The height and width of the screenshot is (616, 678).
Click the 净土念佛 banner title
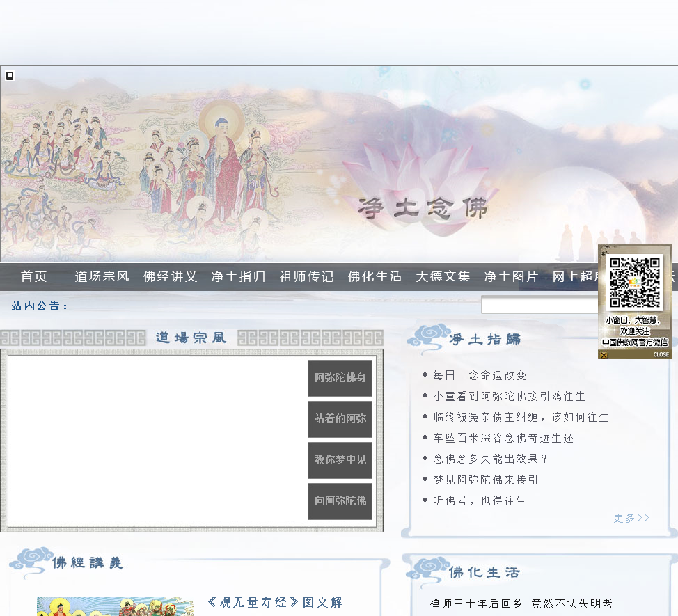tap(423, 209)
